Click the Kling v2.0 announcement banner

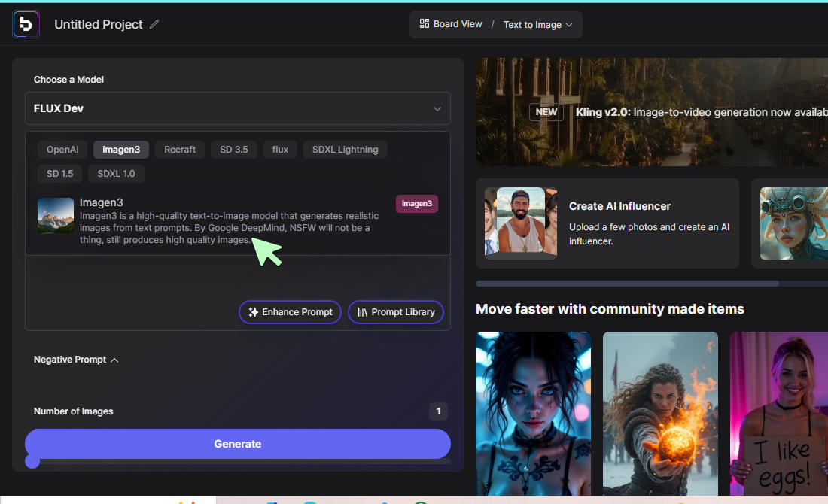pyautogui.click(x=651, y=112)
